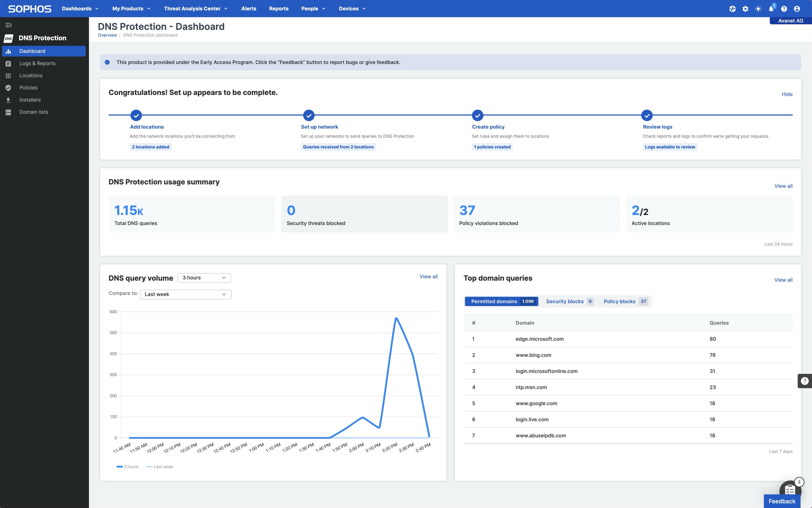Click the Overview breadcrumb link
812x508 pixels.
point(107,35)
